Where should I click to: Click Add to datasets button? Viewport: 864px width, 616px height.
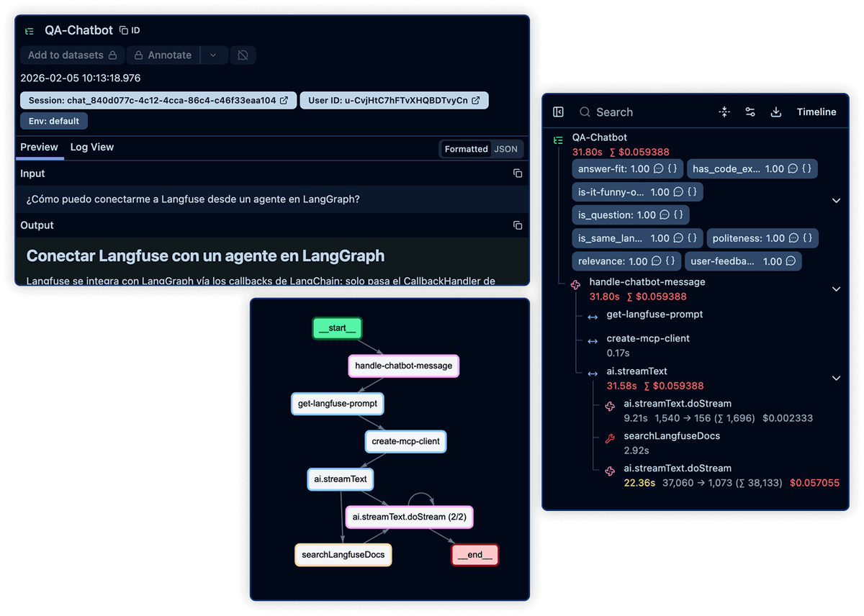click(72, 55)
